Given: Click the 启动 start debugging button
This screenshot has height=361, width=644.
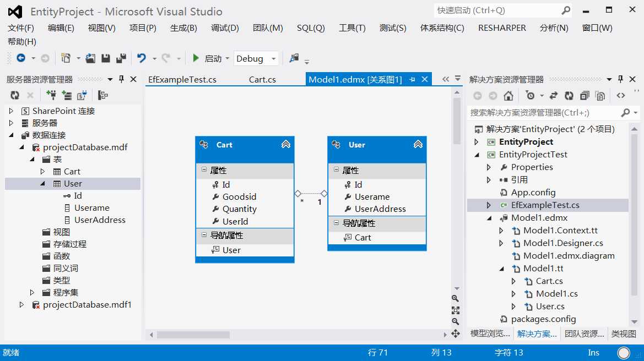Looking at the screenshot, I should coord(208,59).
